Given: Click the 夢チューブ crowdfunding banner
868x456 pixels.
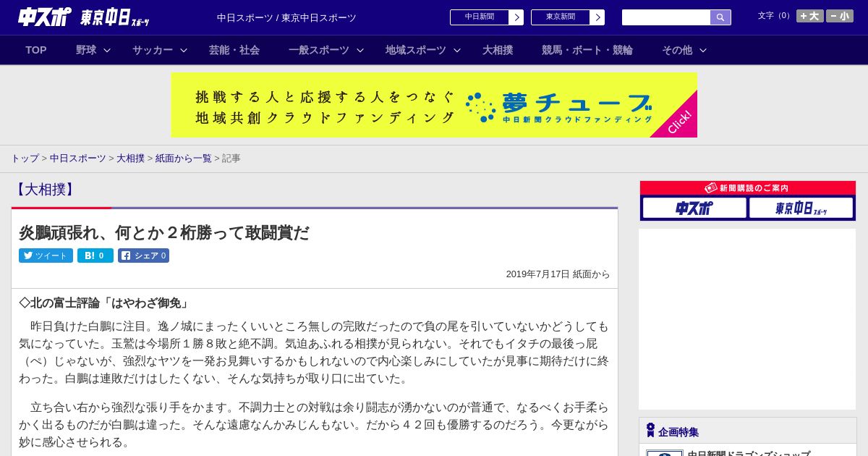Looking at the screenshot, I should pyautogui.click(x=434, y=105).
